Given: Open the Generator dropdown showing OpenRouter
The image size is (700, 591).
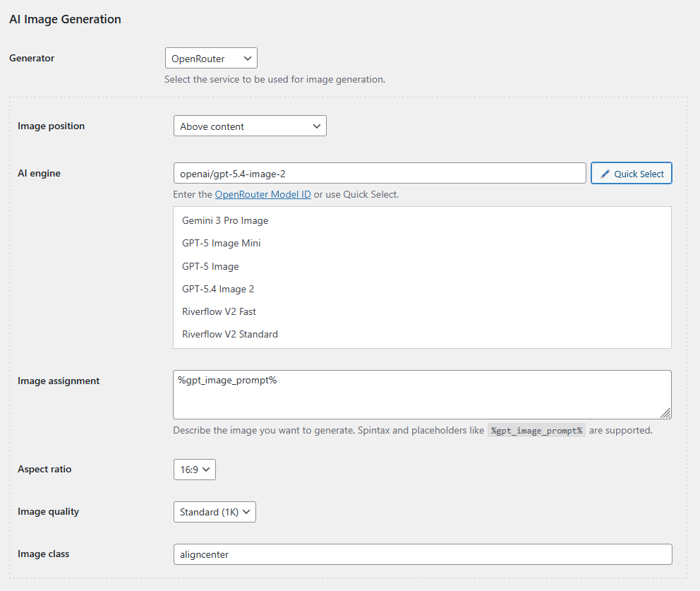Looking at the screenshot, I should click(211, 58).
